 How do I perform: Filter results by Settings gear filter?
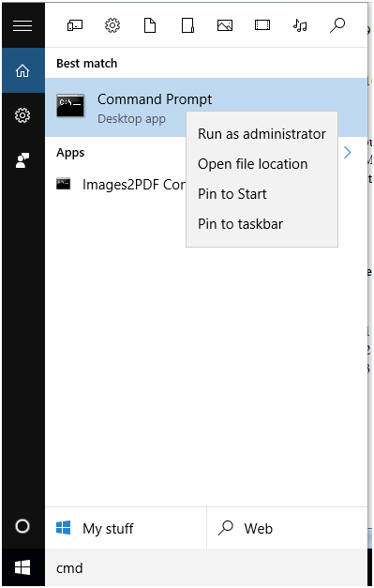(112, 25)
